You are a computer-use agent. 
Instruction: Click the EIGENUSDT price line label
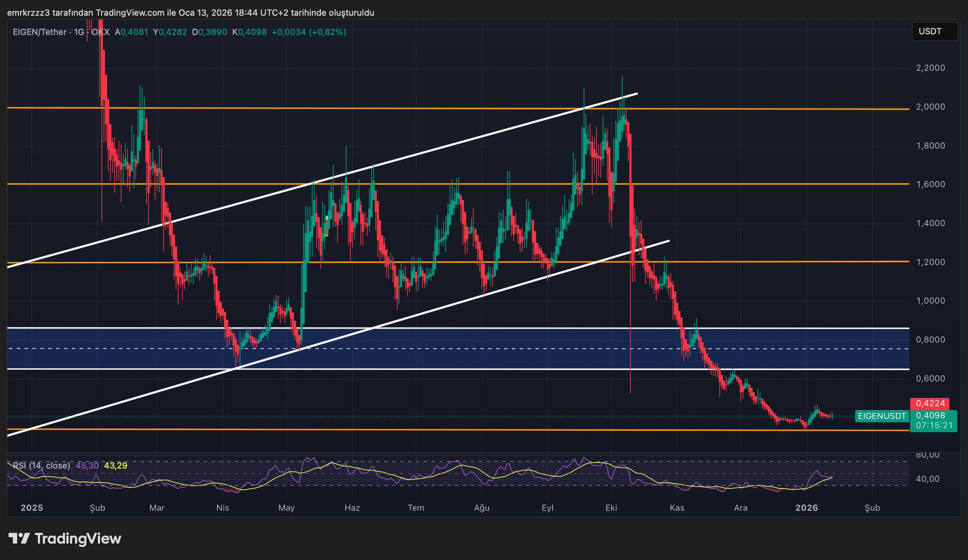882,416
